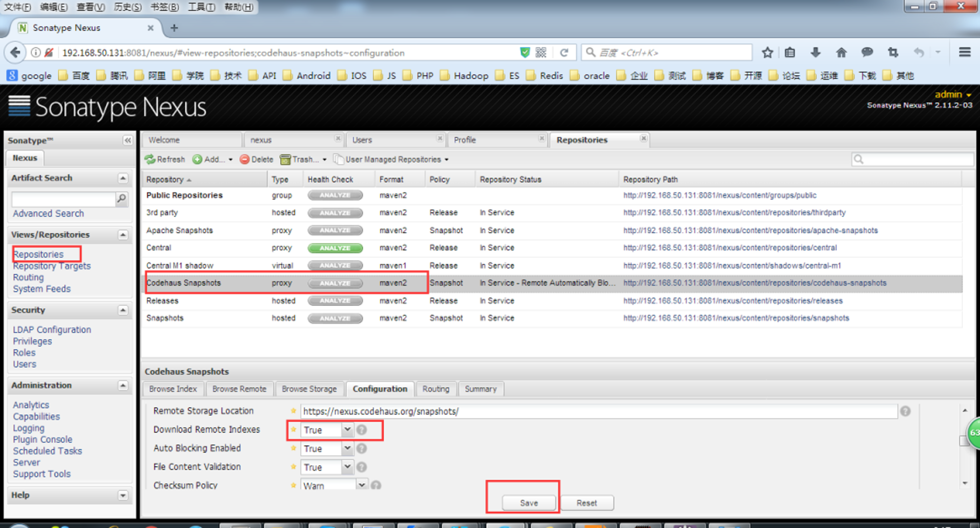Click the Delete repository toolbar button
This screenshot has height=528, width=980.
pyautogui.click(x=256, y=159)
